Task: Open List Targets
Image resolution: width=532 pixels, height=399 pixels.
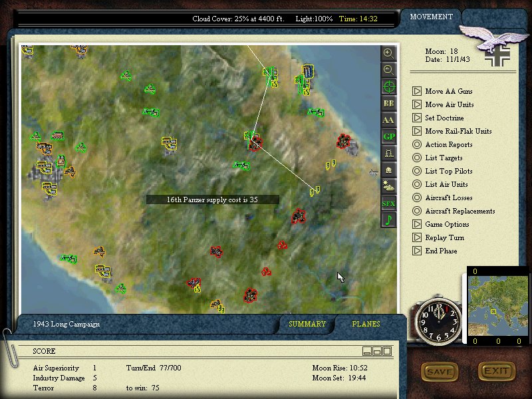Action: (x=438, y=158)
